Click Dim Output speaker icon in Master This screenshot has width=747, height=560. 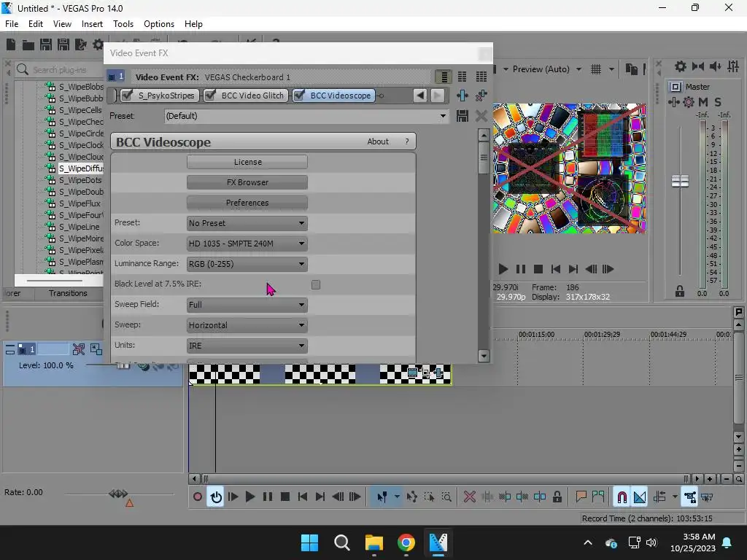coord(715,66)
